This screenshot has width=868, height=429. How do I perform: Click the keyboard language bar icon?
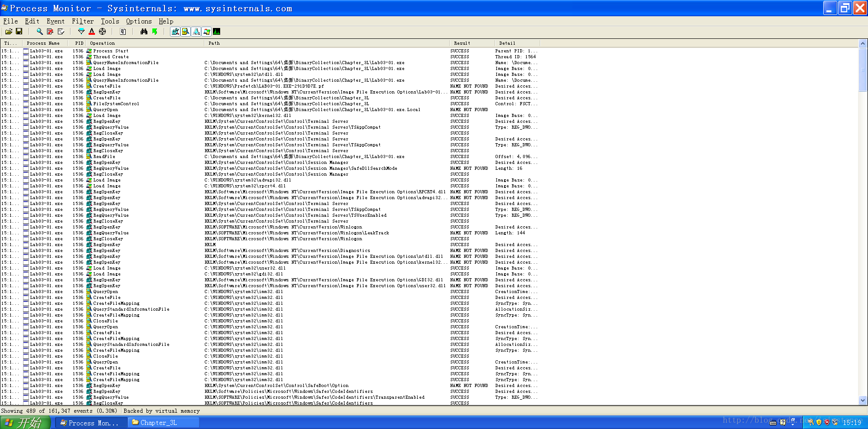tap(773, 423)
